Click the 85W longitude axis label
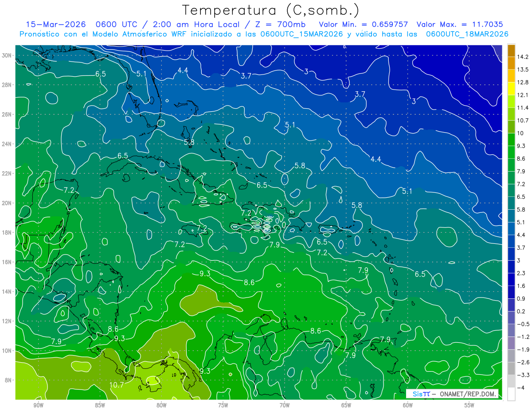532x411 pixels. (100, 405)
